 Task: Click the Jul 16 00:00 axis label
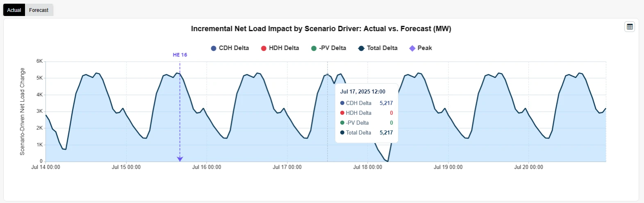click(207, 167)
